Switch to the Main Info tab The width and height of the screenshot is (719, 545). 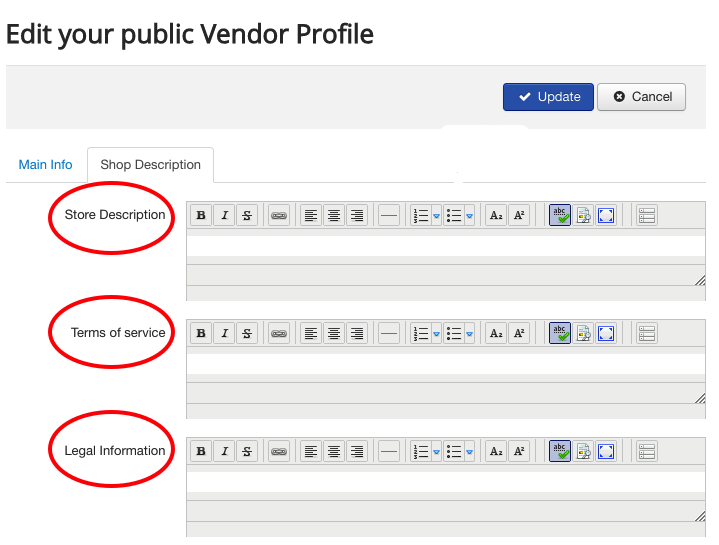45,165
